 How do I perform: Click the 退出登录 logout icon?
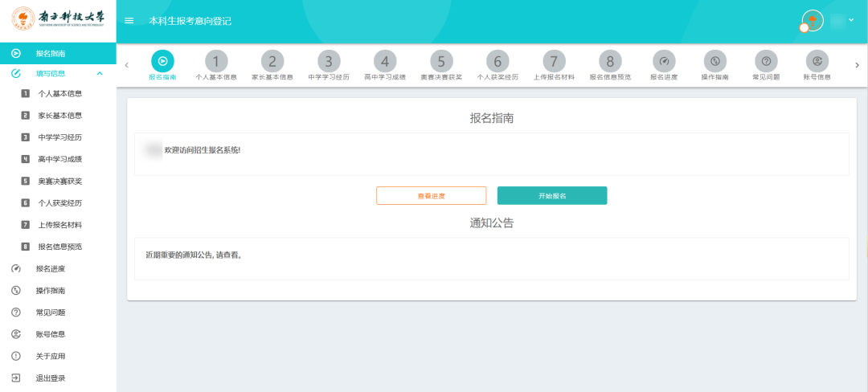16,378
